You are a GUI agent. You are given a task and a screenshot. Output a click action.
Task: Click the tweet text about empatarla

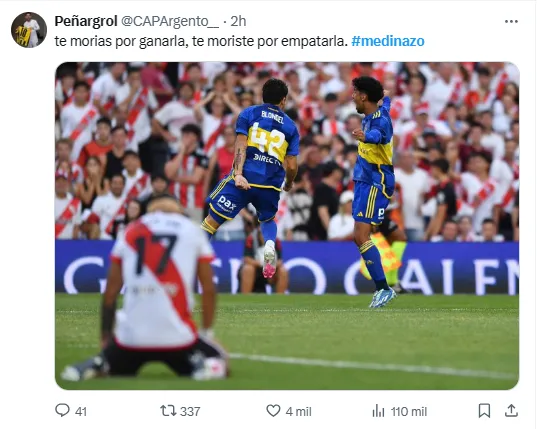pyautogui.click(x=201, y=41)
